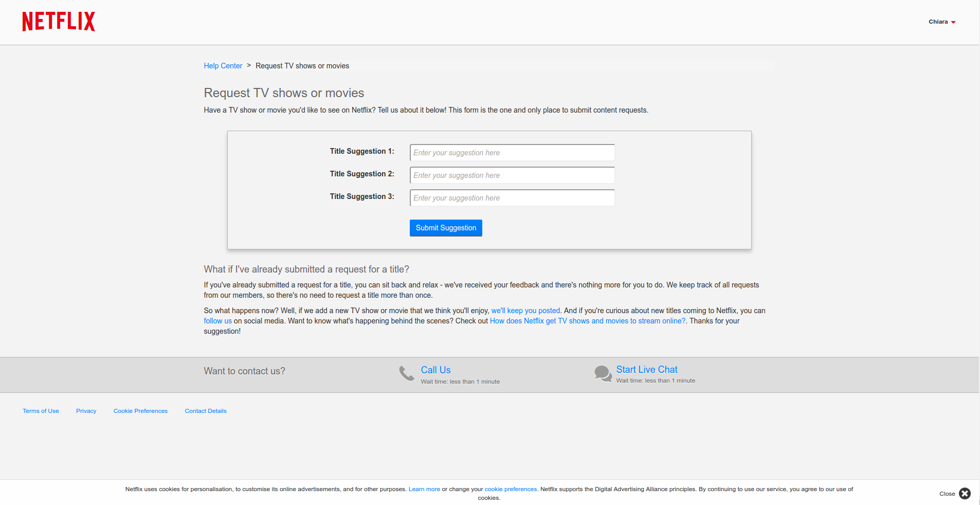This screenshot has height=505, width=980.
Task: Focus the Title Suggestion 1 field
Action: (x=512, y=153)
